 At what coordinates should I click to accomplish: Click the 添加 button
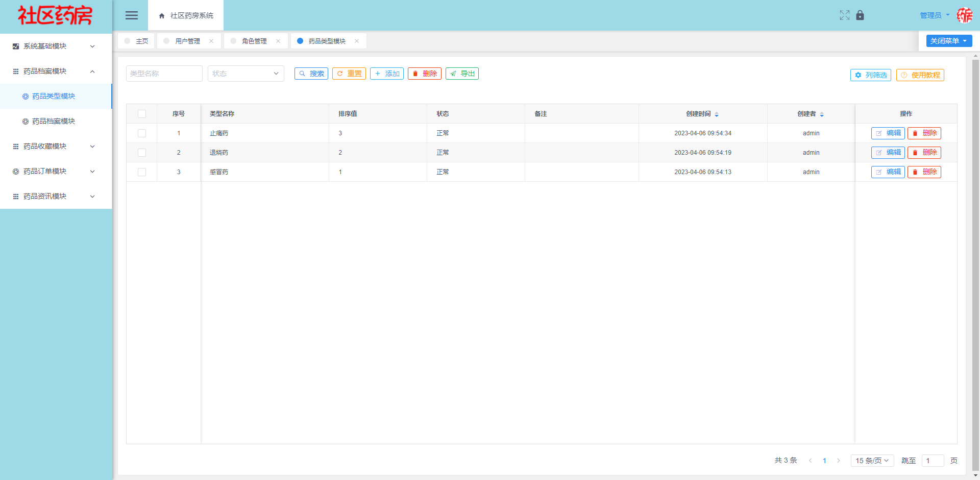pyautogui.click(x=387, y=74)
